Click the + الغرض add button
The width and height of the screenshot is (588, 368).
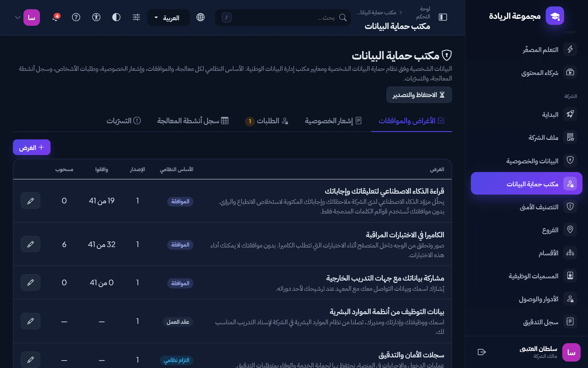[x=32, y=147]
